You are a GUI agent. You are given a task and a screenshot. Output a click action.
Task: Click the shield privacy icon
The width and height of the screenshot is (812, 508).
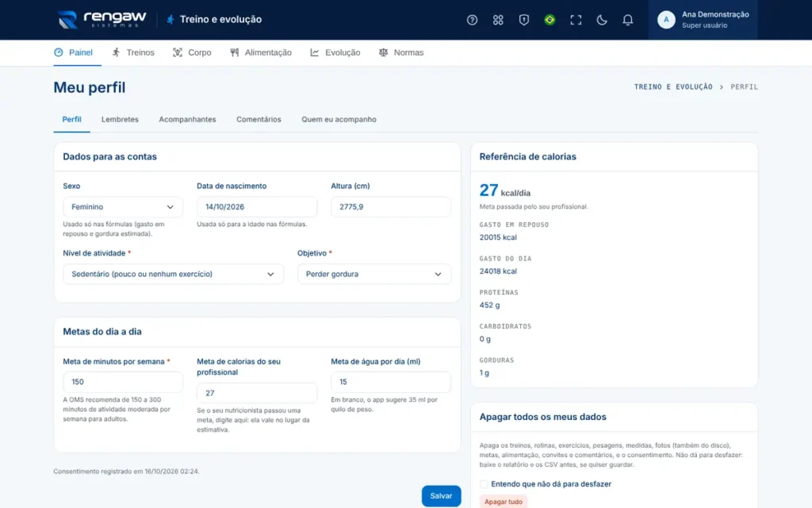point(523,20)
